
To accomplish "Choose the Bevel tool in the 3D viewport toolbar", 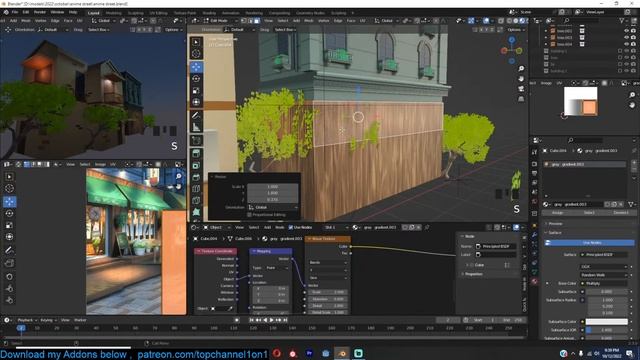I will 196,177.
